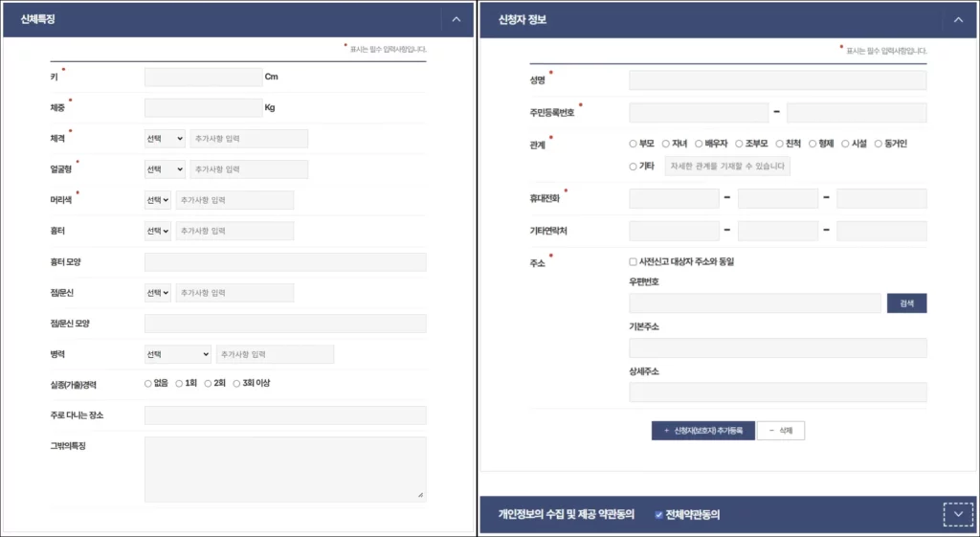The height and width of the screenshot is (537, 980).
Task: Choose 없음 for 실종(가출)경력
Action: click(148, 383)
